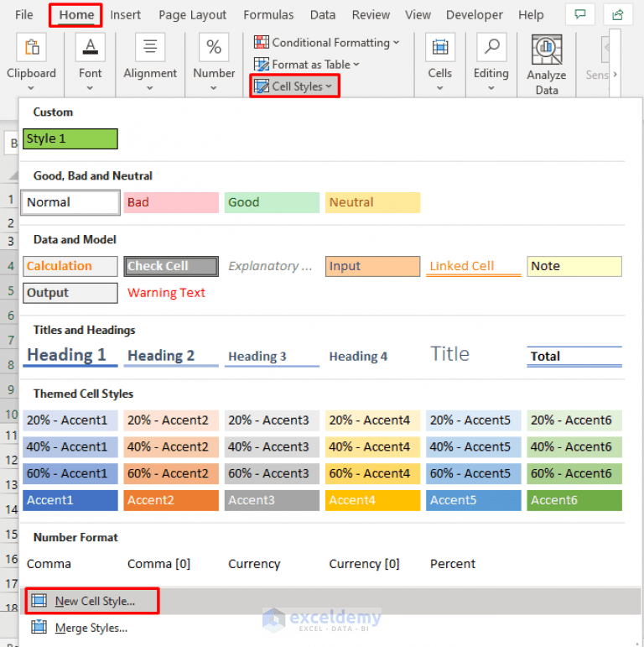This screenshot has width=644, height=647.
Task: Open the Font group icon
Action: pos(91,48)
